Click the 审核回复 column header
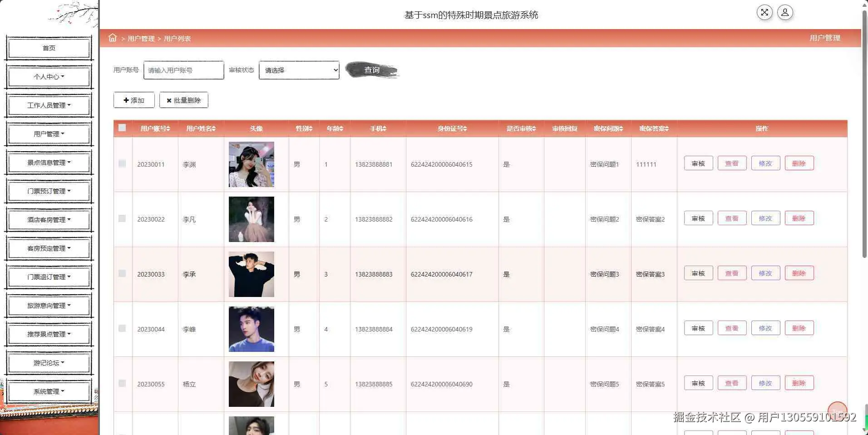The height and width of the screenshot is (435, 868). 565,129
